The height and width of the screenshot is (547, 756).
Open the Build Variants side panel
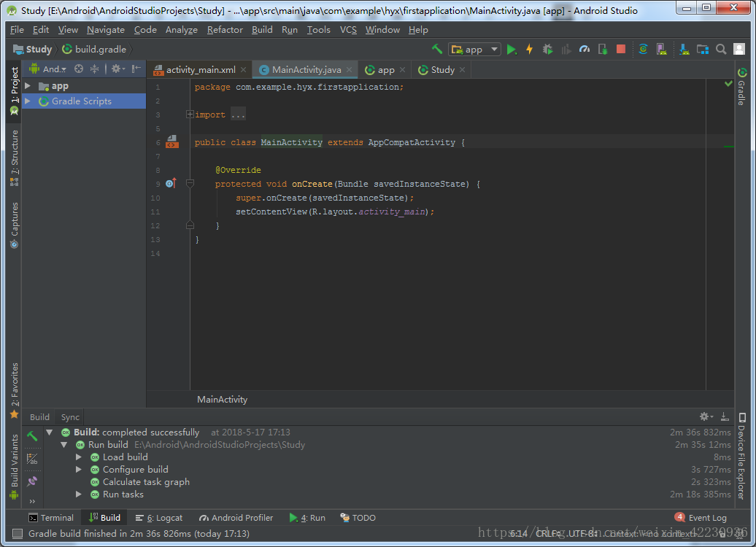[14, 467]
